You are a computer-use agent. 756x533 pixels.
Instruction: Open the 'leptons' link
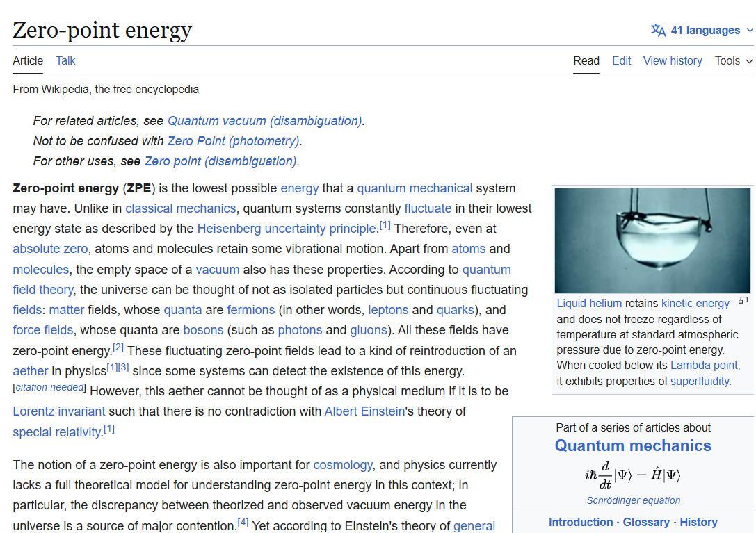388,310
